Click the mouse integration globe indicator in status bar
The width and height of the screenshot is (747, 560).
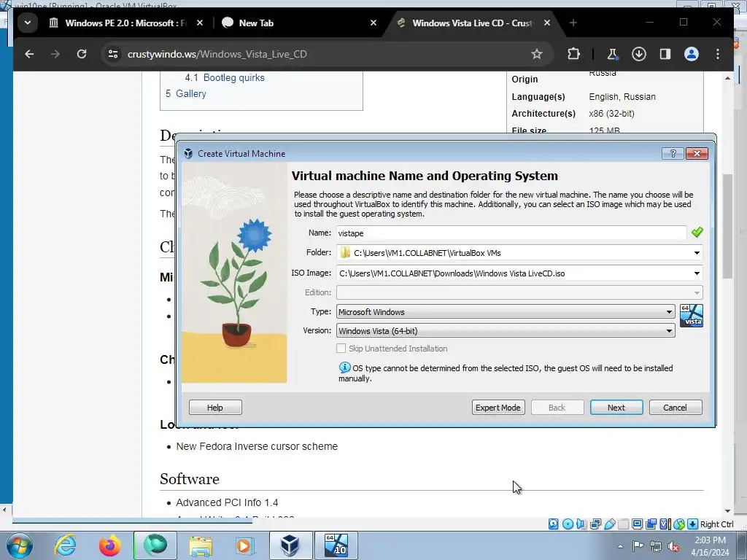[679, 524]
